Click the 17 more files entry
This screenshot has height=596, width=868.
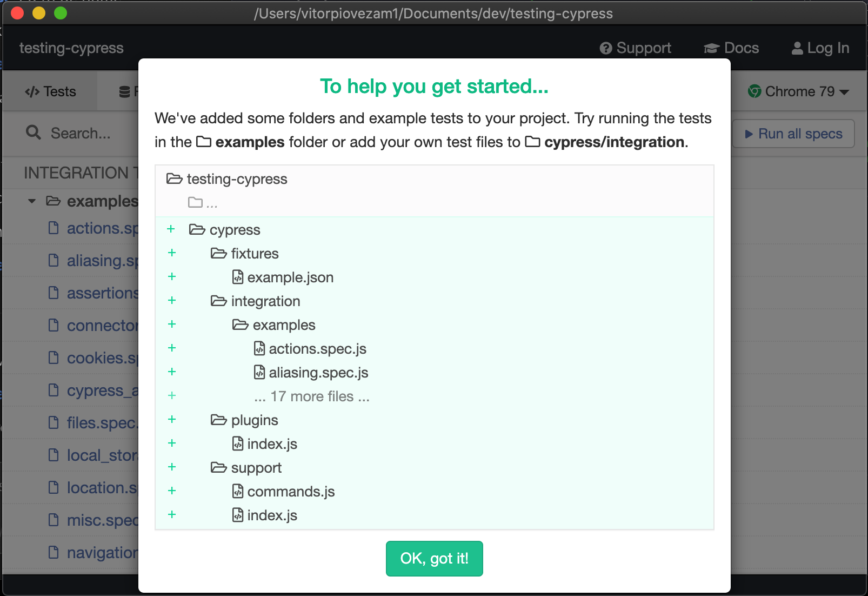pos(312,396)
